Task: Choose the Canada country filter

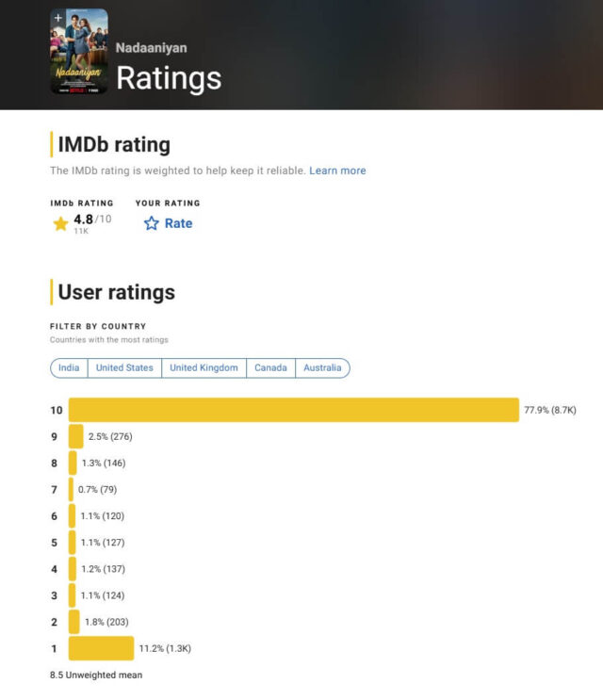Action: pyautogui.click(x=270, y=367)
